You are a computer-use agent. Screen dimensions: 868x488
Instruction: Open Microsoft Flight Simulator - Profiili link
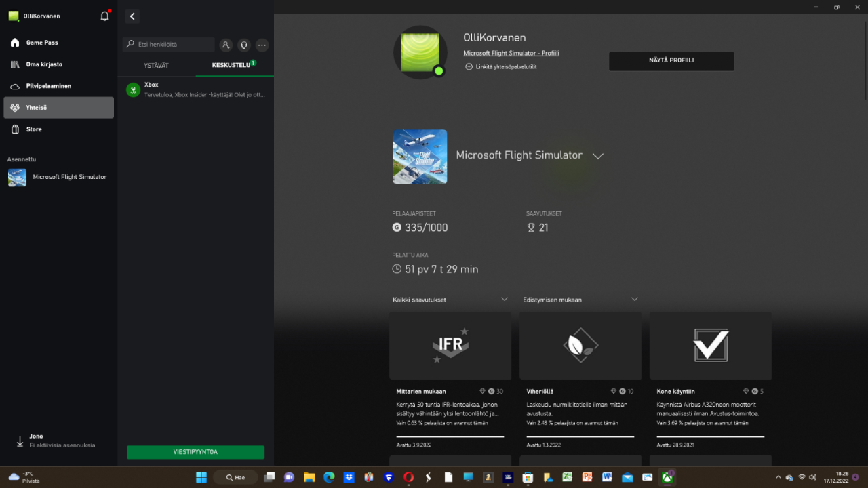(x=511, y=53)
